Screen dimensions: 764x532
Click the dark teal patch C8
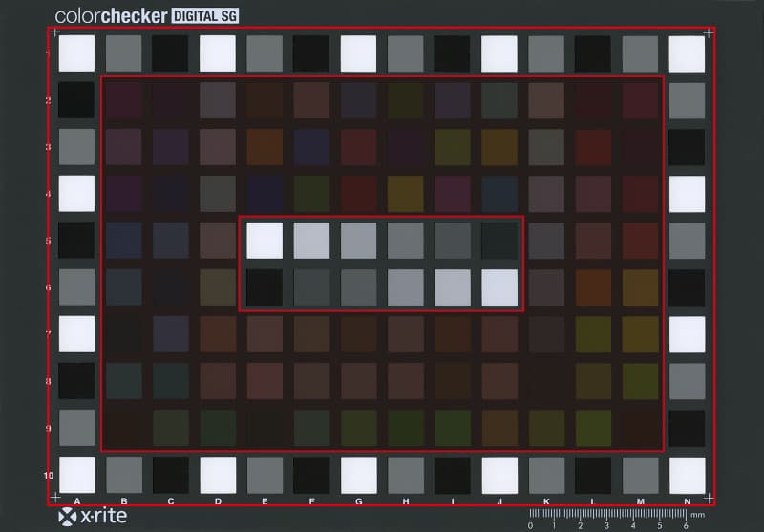click(x=171, y=381)
